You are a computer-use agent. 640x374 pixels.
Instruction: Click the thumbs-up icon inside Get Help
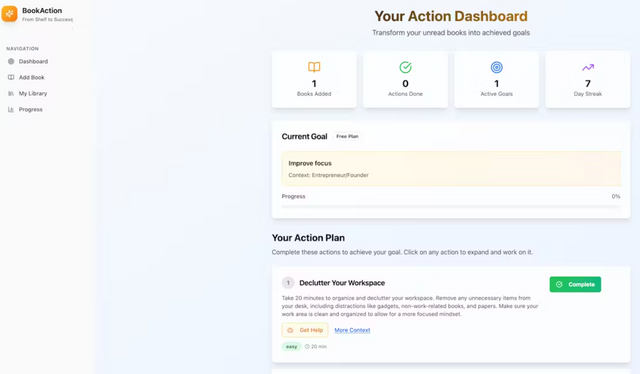tap(290, 330)
